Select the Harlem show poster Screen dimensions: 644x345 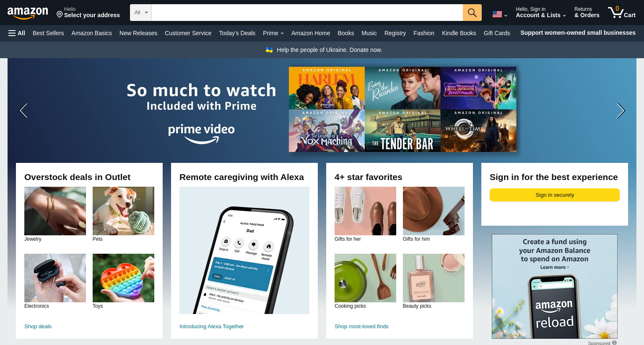pyautogui.click(x=327, y=88)
